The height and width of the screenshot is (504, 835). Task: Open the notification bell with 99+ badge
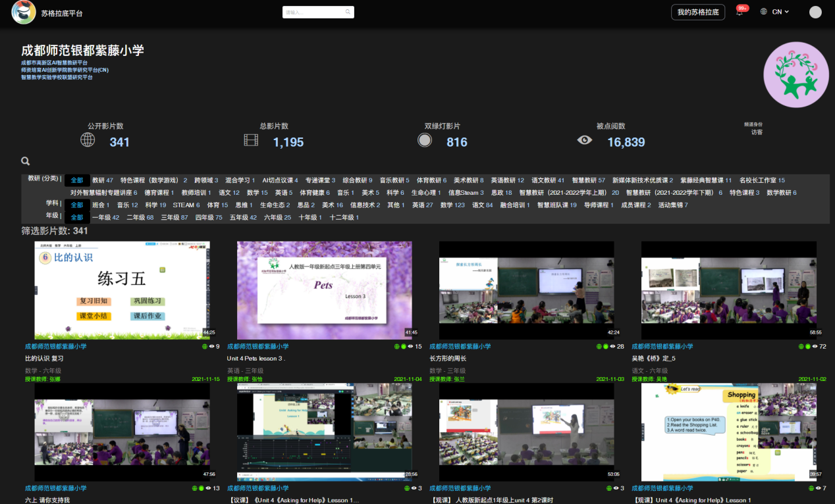[740, 13]
